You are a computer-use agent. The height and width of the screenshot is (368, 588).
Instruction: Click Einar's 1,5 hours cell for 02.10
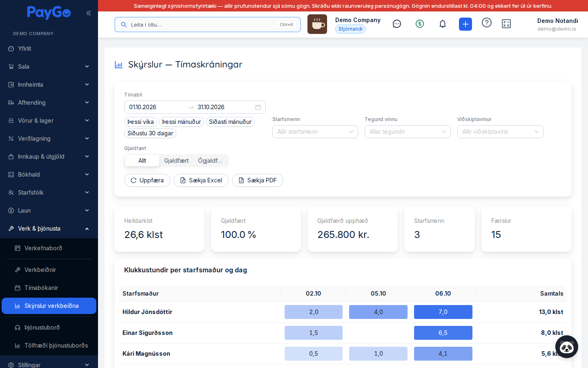(314, 333)
